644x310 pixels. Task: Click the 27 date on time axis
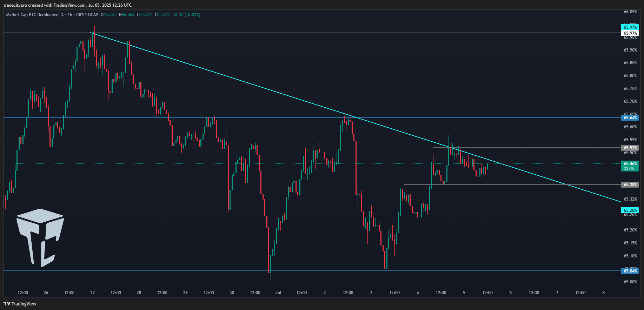tap(92, 293)
